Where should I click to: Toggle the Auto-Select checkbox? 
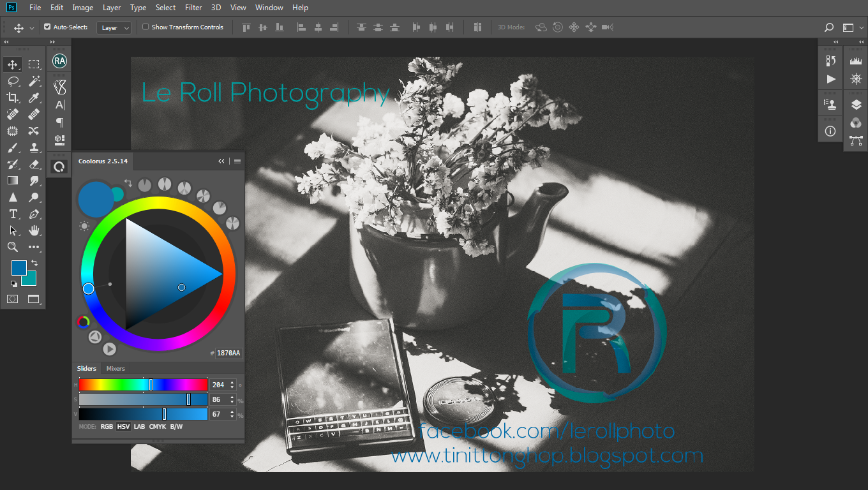[47, 27]
